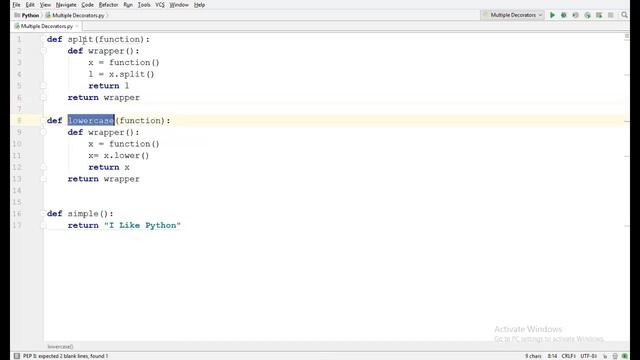
Task: Open the Help menu
Action: pos(199,5)
